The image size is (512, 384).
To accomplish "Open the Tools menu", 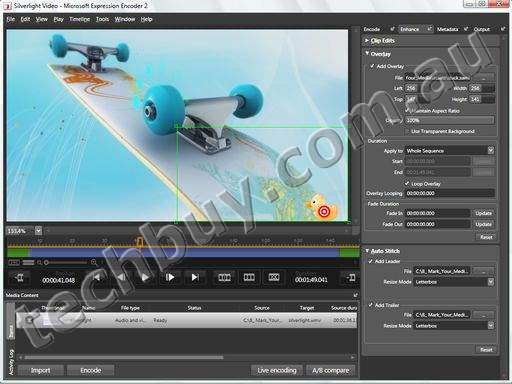I will coord(102,19).
